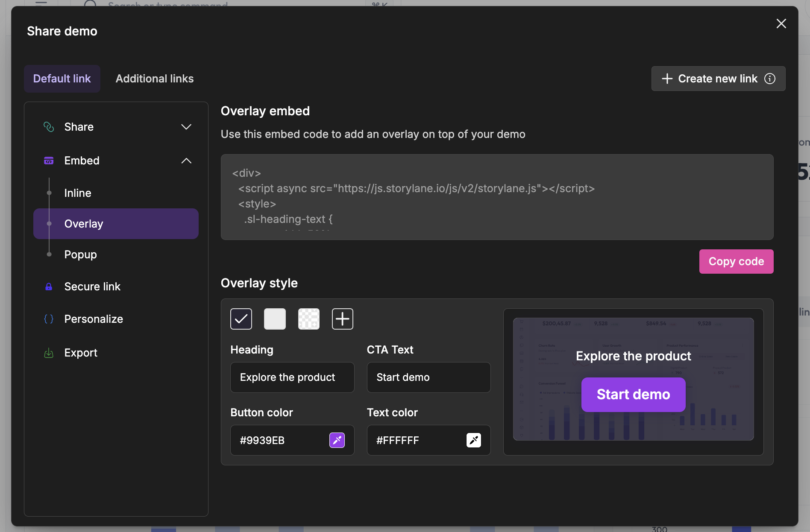Click the Personalize curly braces icon

(49, 319)
